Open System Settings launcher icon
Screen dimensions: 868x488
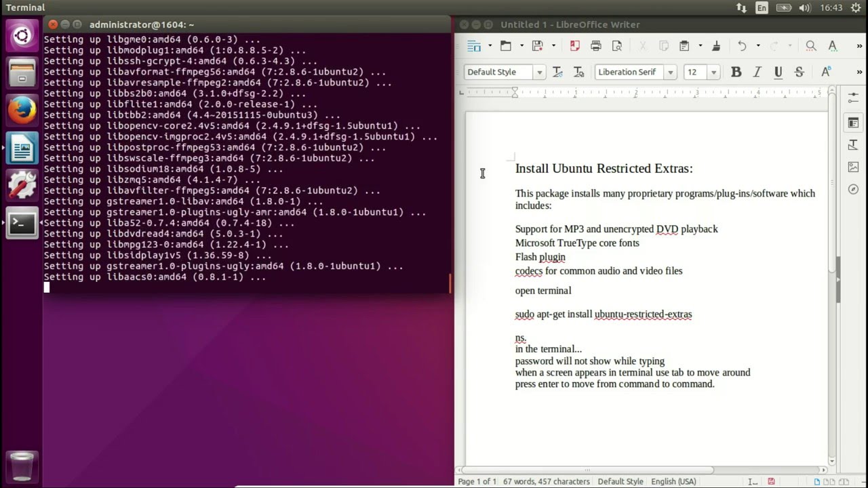(22, 185)
